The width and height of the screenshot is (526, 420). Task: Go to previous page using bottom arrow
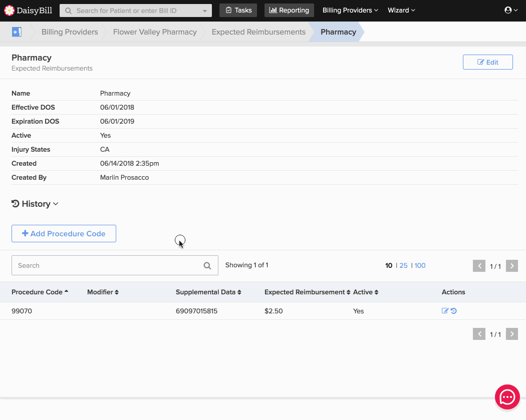479,334
